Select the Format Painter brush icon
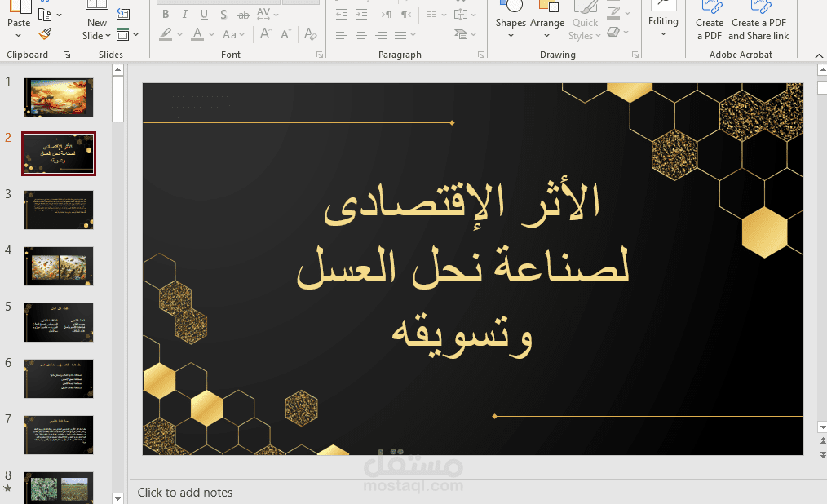The height and width of the screenshot is (504, 827). pyautogui.click(x=46, y=34)
